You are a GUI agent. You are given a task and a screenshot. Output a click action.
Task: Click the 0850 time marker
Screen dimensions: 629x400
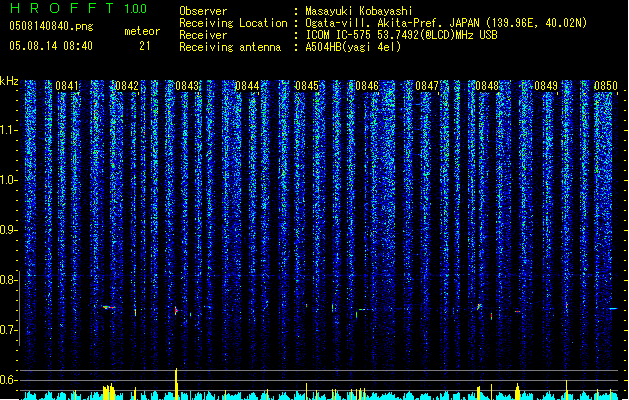[606, 86]
